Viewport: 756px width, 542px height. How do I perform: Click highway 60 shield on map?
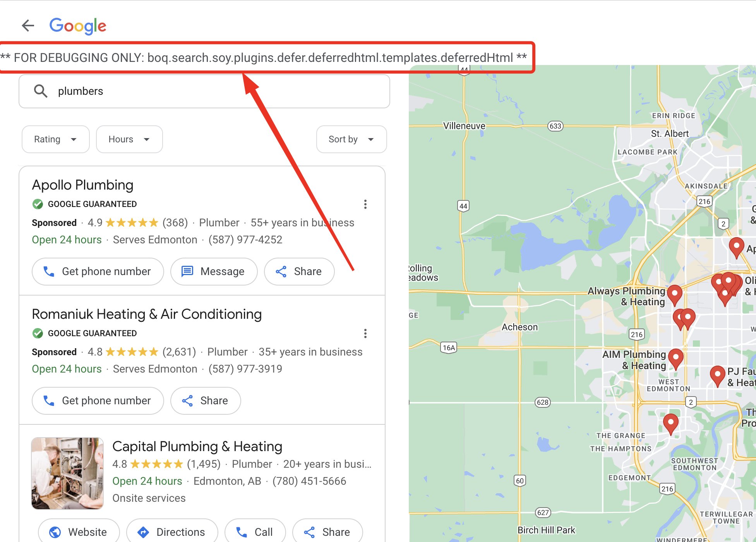coord(519,480)
